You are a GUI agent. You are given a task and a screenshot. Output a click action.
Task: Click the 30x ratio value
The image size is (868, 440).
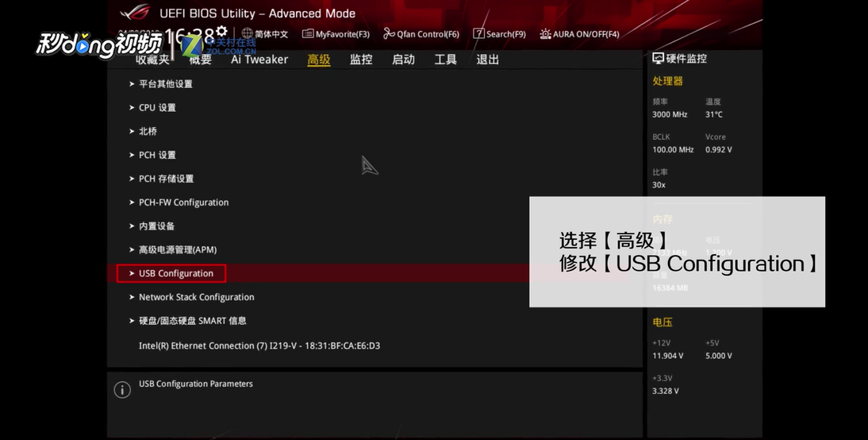[659, 185]
